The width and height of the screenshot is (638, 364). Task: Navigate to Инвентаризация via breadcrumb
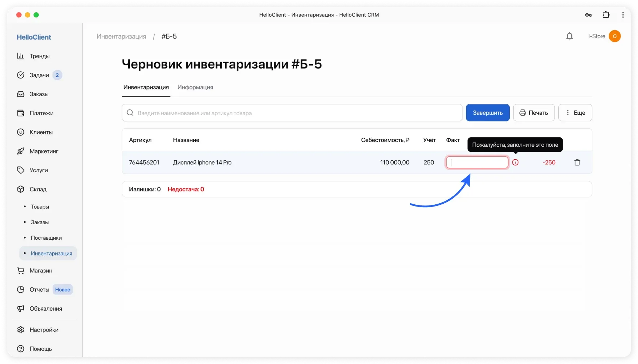point(121,36)
